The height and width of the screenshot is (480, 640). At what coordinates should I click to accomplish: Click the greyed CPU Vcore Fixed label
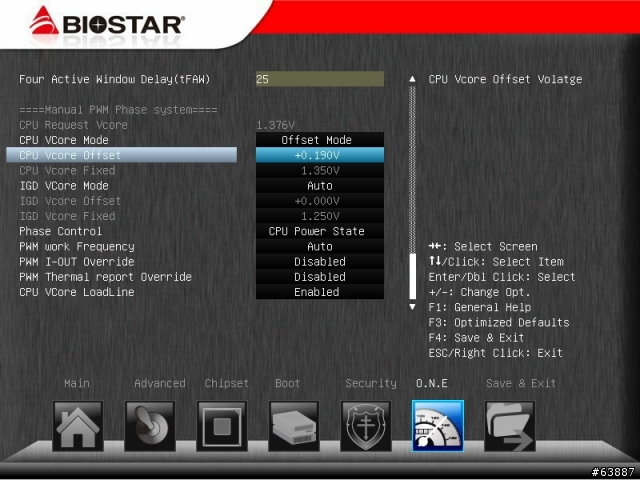click(x=67, y=170)
